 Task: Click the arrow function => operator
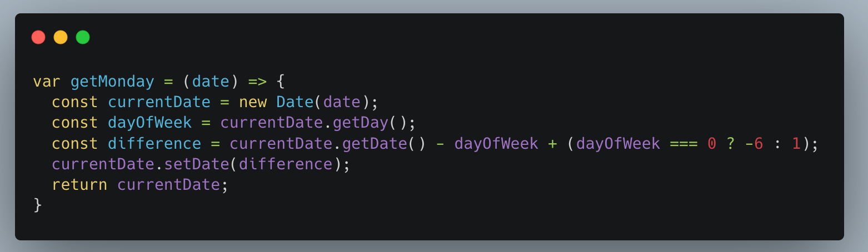257,82
